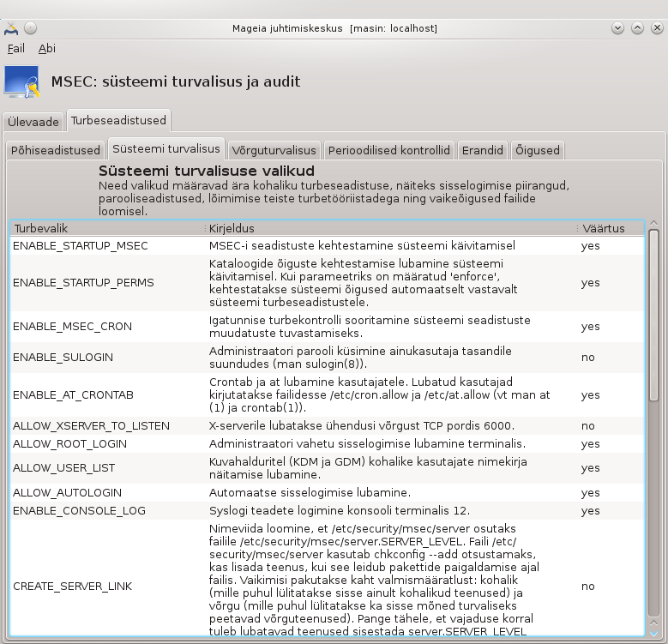
Task: Click description mentioning man sulogin(8)
Action: 360,358
